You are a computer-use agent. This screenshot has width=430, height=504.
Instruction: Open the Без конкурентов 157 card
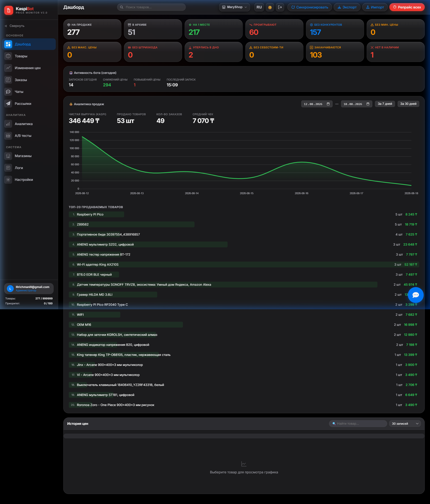pos(335,29)
